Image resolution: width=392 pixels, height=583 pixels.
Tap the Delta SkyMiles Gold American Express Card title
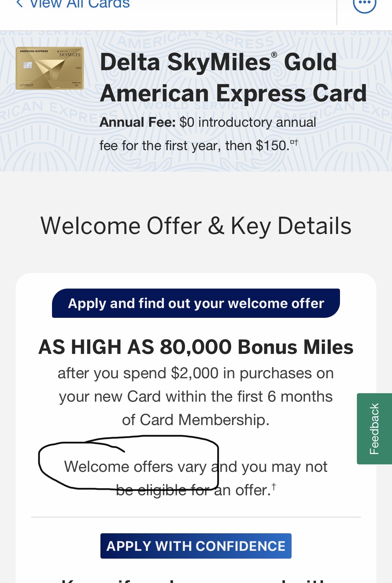point(233,77)
